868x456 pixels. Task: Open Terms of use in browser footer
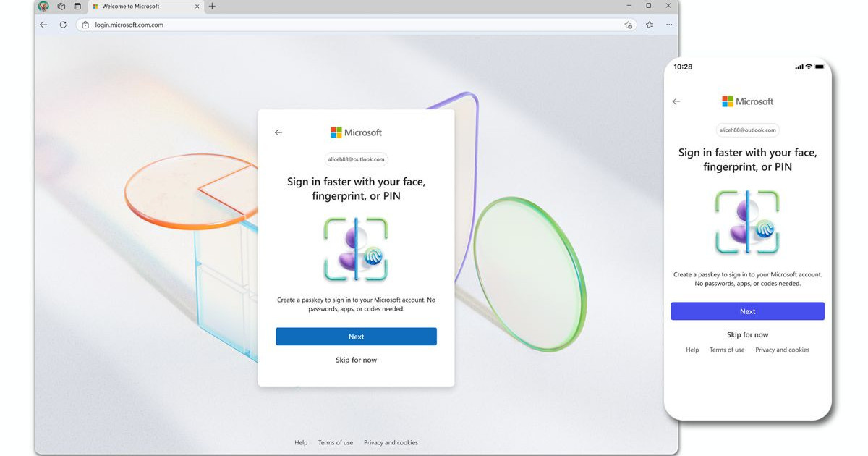[336, 442]
